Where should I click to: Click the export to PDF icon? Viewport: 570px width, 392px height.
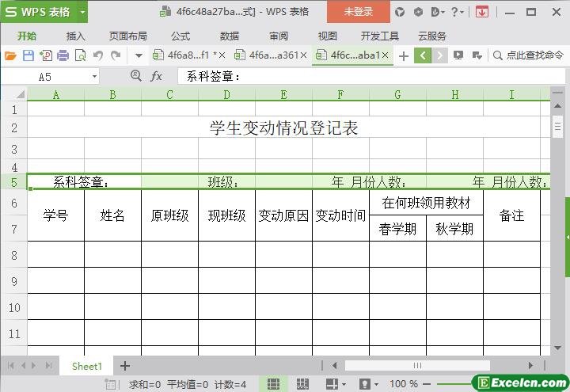(x=46, y=55)
